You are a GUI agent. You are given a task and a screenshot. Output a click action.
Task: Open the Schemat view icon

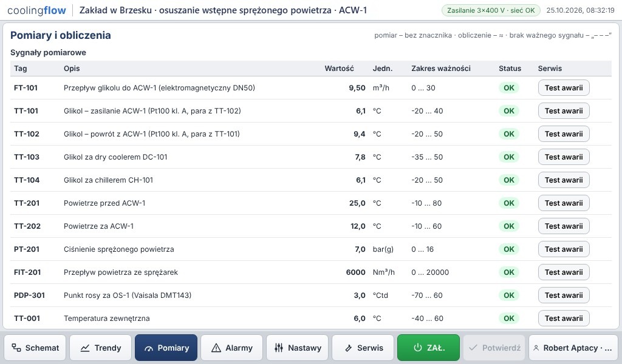click(16, 348)
